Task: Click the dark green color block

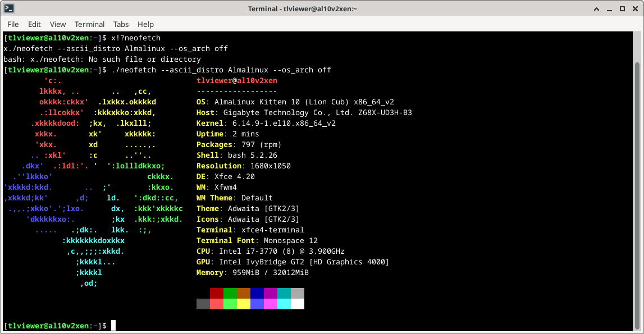Action: 230,293
